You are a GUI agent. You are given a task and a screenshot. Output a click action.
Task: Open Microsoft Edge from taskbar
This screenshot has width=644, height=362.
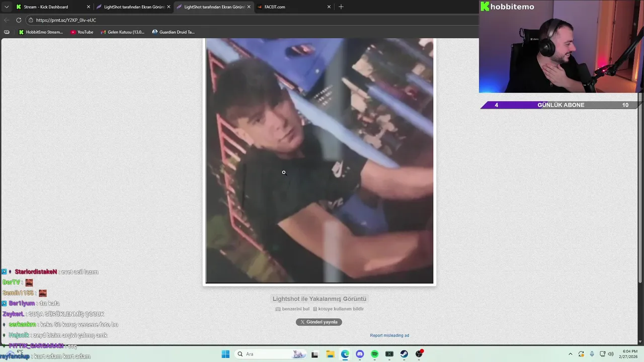(345, 354)
